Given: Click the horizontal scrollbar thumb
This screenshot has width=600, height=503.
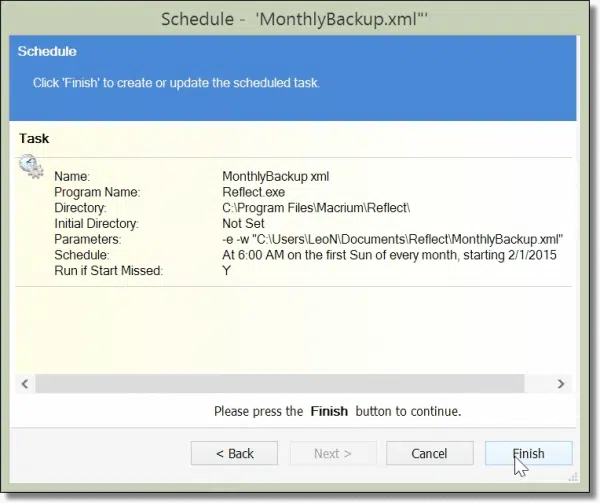Looking at the screenshot, I should (280, 384).
